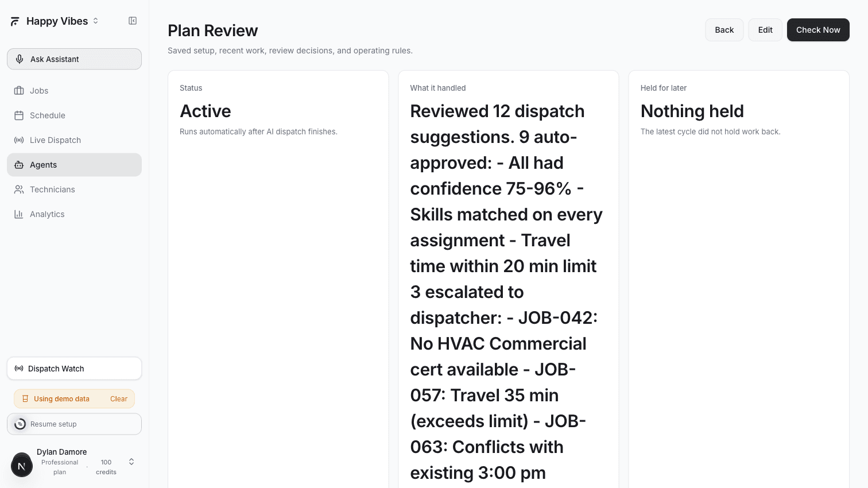This screenshot has height=488, width=868.
Task: Click the Live Dispatch broadcast icon
Action: click(18, 140)
